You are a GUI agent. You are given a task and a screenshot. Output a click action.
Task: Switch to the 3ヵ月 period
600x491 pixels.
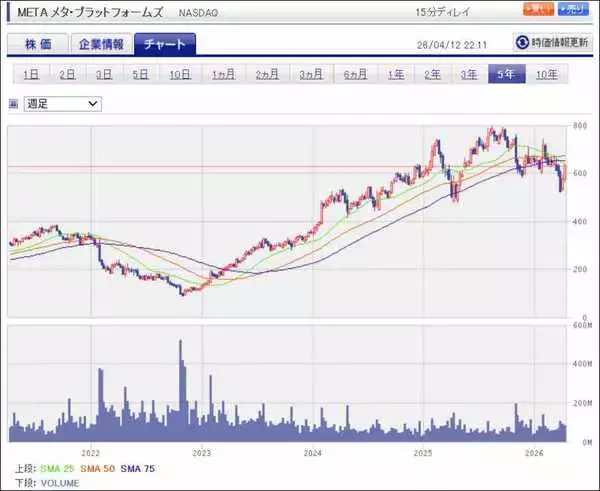[x=310, y=75]
